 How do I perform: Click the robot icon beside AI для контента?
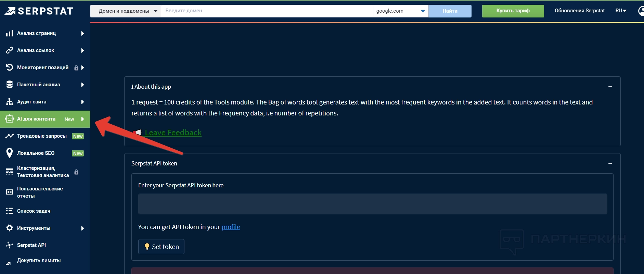coord(10,119)
